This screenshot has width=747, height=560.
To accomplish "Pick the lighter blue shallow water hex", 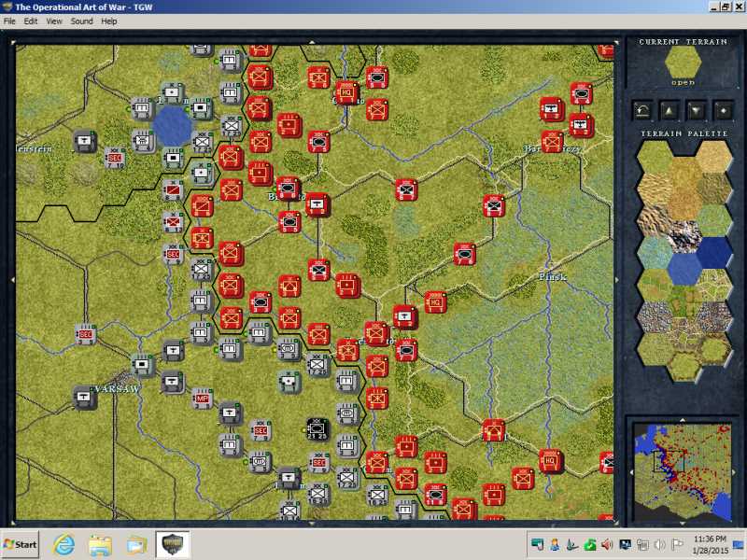I will pos(684,269).
